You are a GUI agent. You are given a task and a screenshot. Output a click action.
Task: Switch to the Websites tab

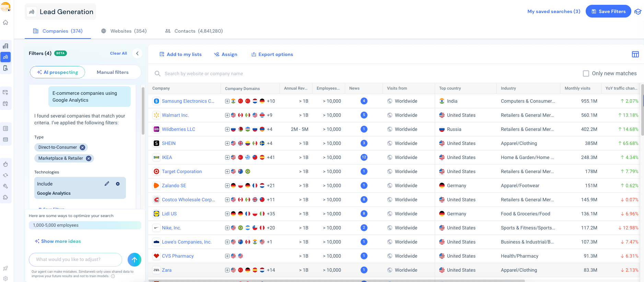(124, 31)
